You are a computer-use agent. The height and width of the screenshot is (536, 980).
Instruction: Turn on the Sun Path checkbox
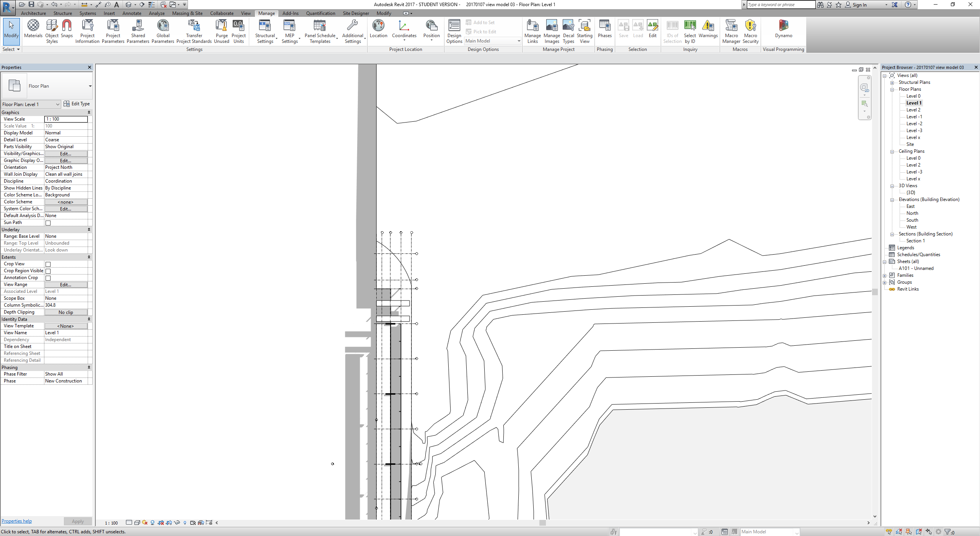(48, 222)
